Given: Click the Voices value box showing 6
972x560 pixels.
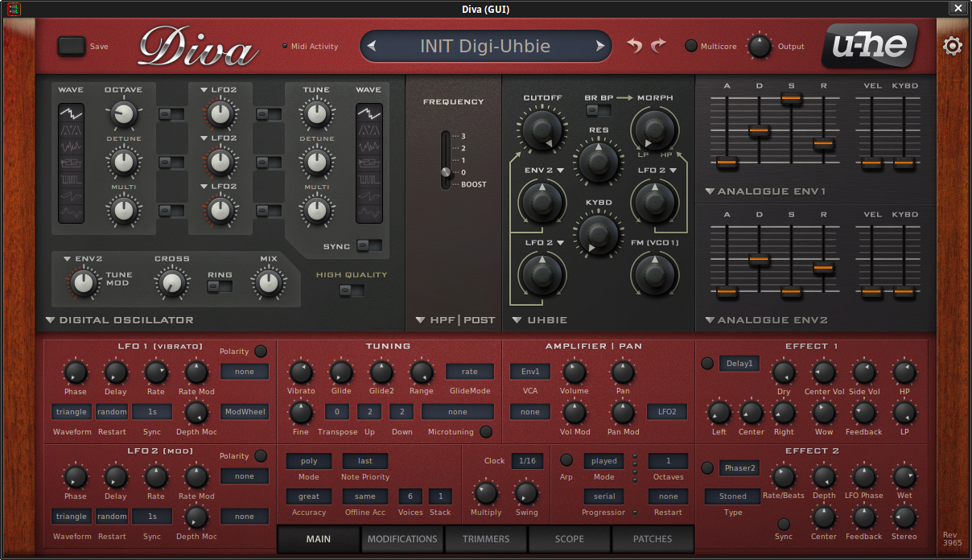Looking at the screenshot, I should coord(410,496).
